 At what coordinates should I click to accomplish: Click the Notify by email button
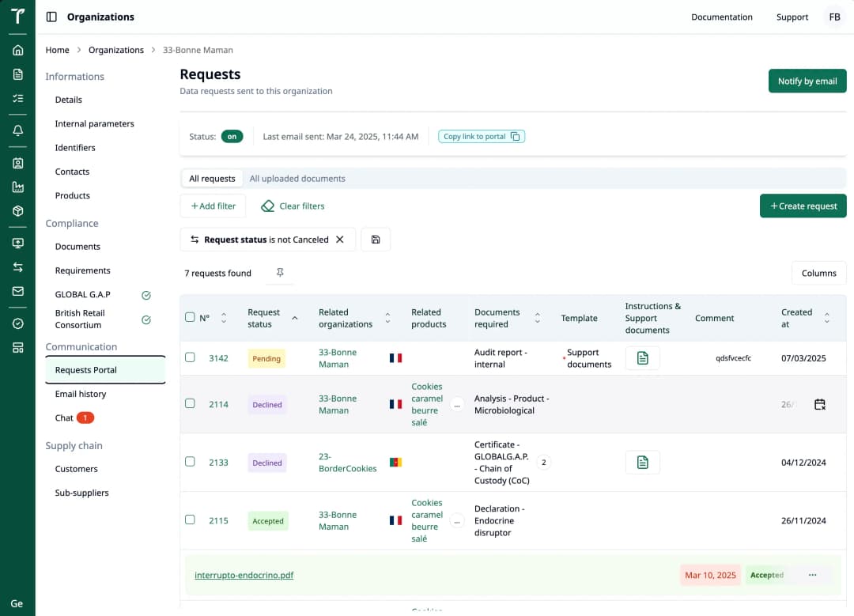pos(807,81)
